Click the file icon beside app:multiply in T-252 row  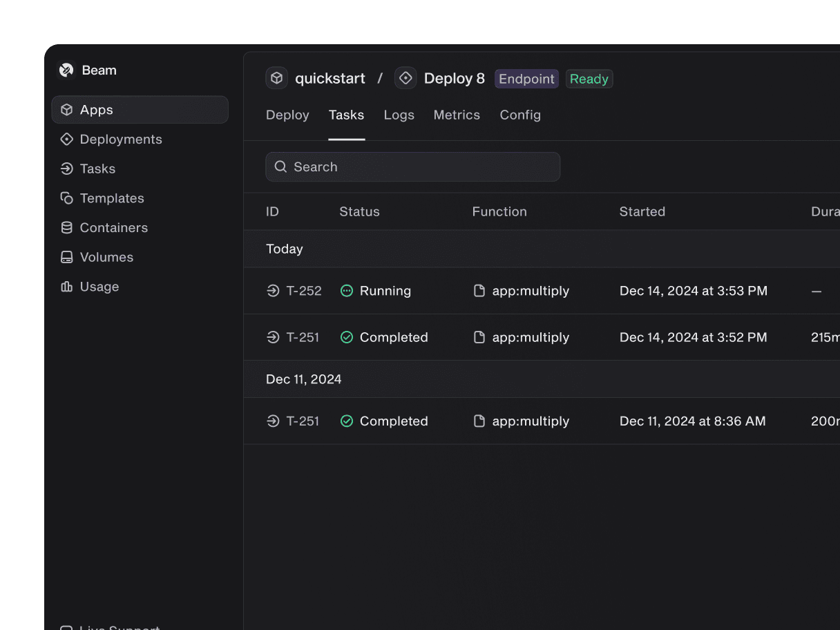click(479, 291)
